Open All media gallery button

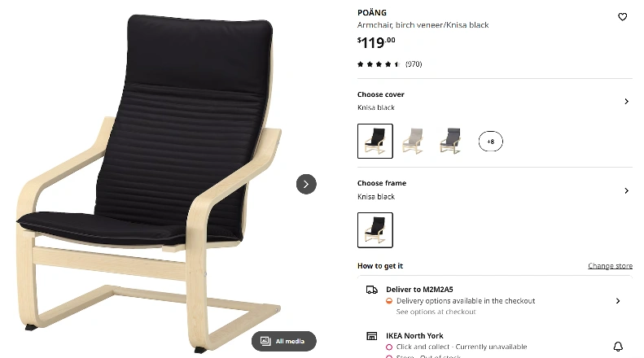pyautogui.click(x=284, y=341)
